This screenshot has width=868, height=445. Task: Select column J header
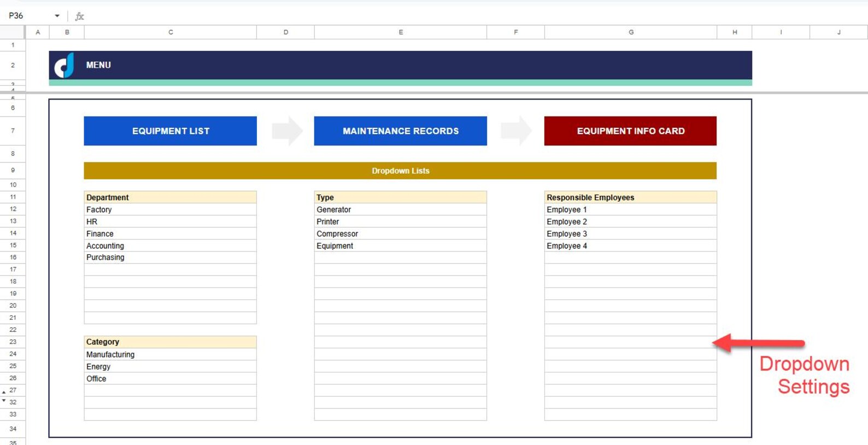pos(838,32)
